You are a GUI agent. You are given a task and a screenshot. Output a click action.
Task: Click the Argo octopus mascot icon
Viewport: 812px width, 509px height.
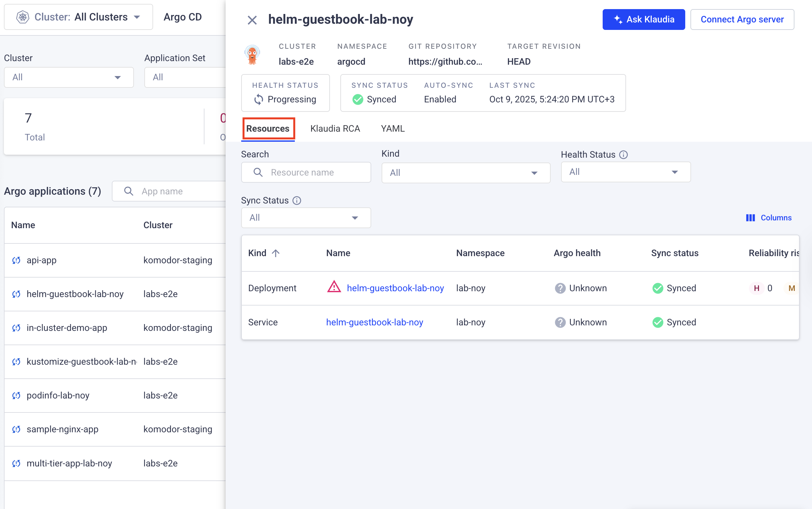click(x=252, y=54)
